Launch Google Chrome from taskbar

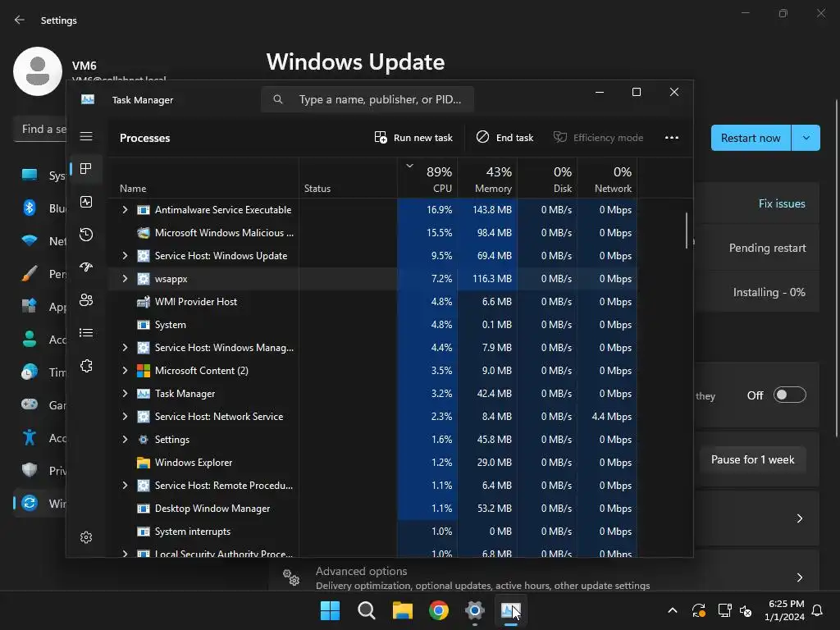coord(439,610)
